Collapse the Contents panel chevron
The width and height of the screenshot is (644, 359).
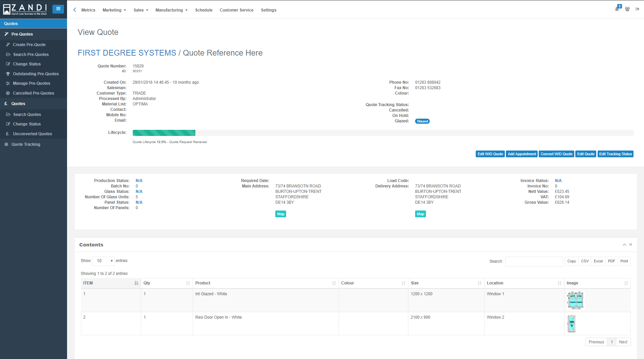click(624, 245)
